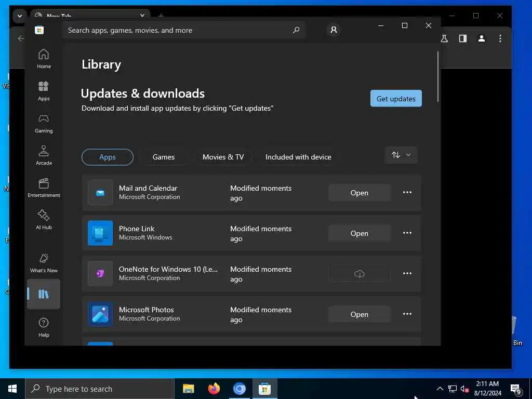The image size is (532, 399).
Task: Click the Chrome back arrow
Action: click(x=21, y=38)
